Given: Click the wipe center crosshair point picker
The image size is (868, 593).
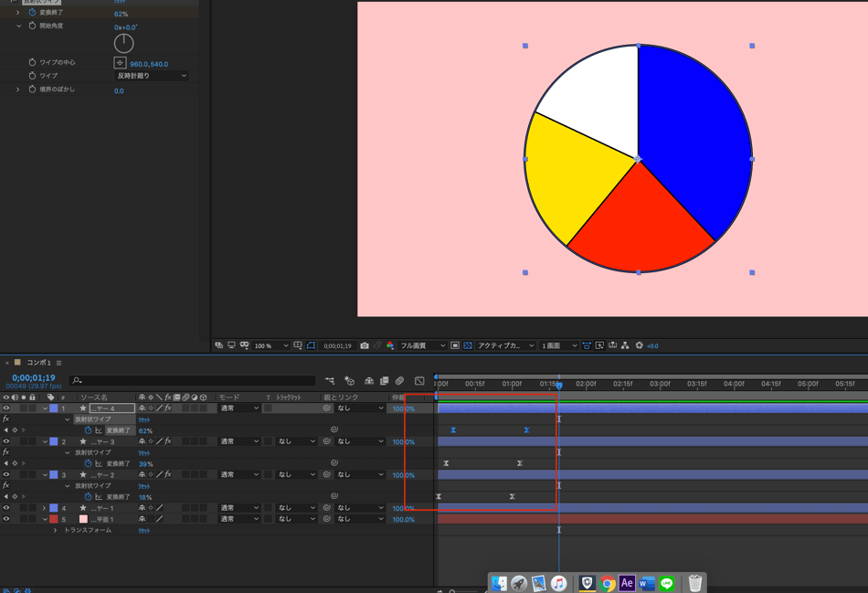Looking at the screenshot, I should pyautogui.click(x=120, y=63).
